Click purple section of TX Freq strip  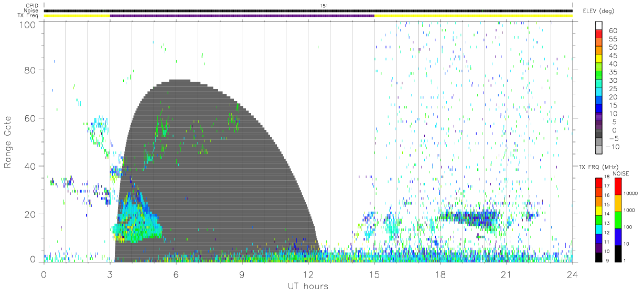tap(242, 16)
